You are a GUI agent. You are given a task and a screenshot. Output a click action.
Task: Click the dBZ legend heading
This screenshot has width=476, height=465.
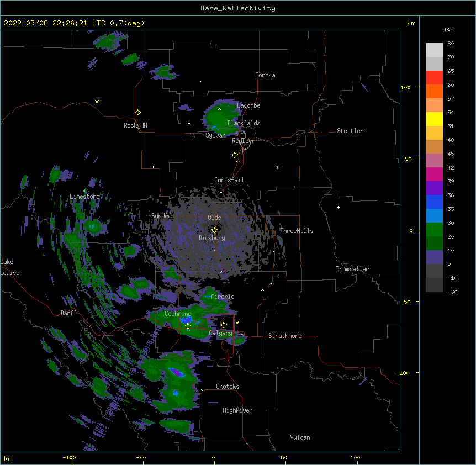click(x=447, y=29)
